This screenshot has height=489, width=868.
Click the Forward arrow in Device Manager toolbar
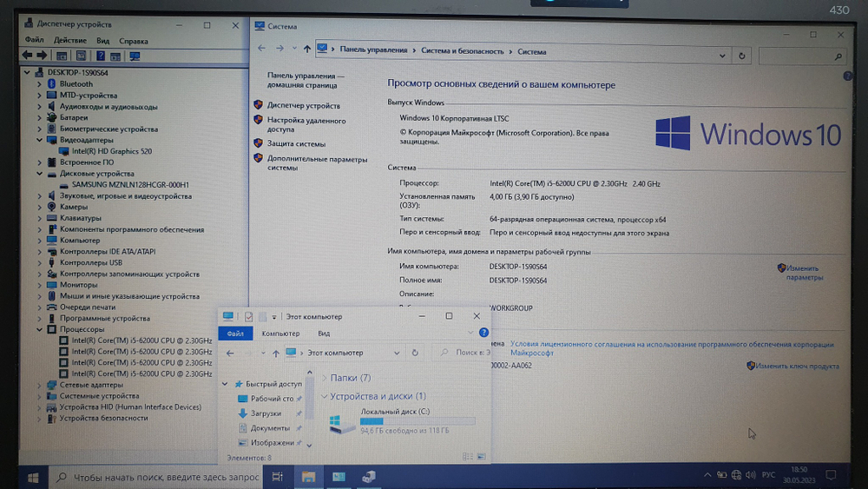tap(42, 56)
